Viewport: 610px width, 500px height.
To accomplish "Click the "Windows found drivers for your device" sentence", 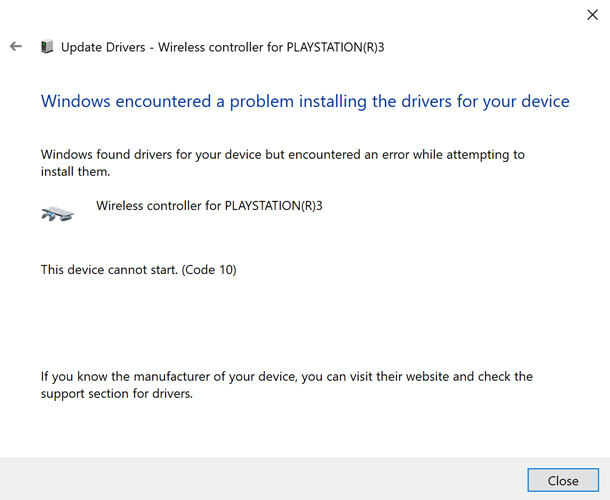I will click(x=283, y=154).
